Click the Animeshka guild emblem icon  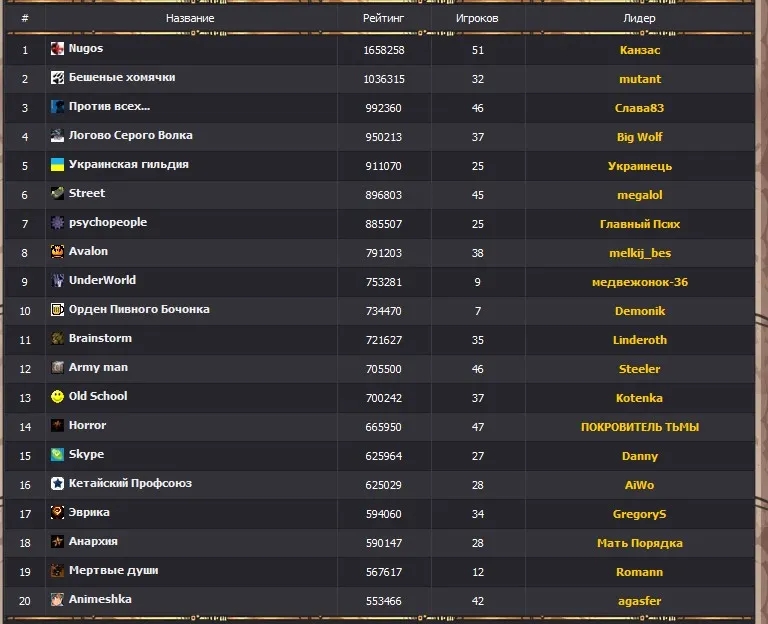click(x=57, y=599)
